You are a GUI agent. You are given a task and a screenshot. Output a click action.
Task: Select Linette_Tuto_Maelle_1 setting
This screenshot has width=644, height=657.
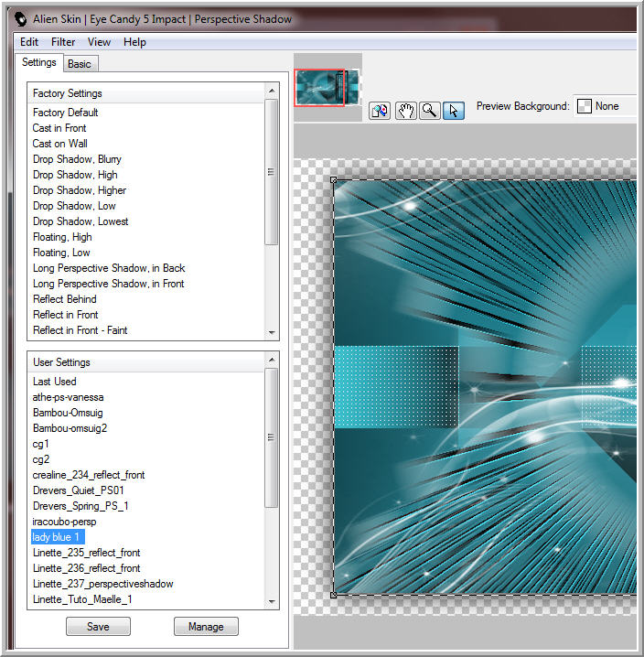pos(82,599)
